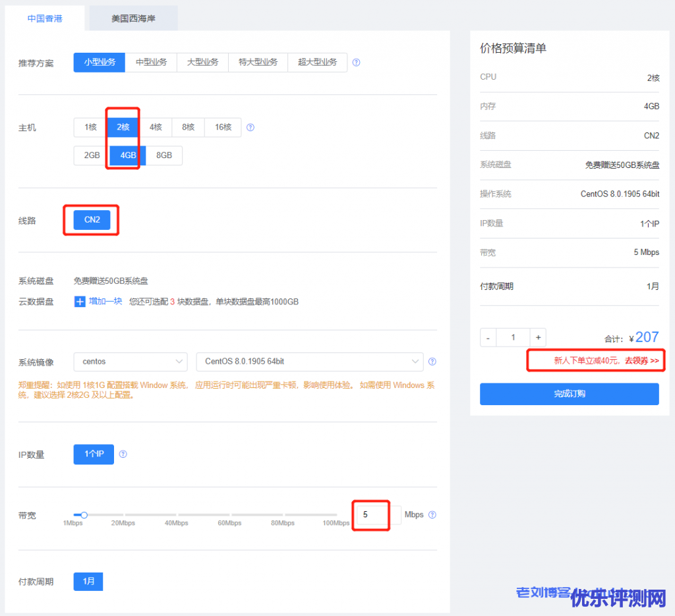Click help icon beside system image dropdown
This screenshot has height=616, width=675.
432,362
